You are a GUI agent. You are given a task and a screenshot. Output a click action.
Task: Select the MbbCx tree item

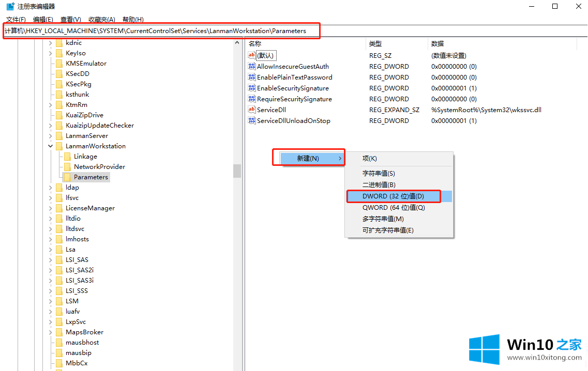77,363
